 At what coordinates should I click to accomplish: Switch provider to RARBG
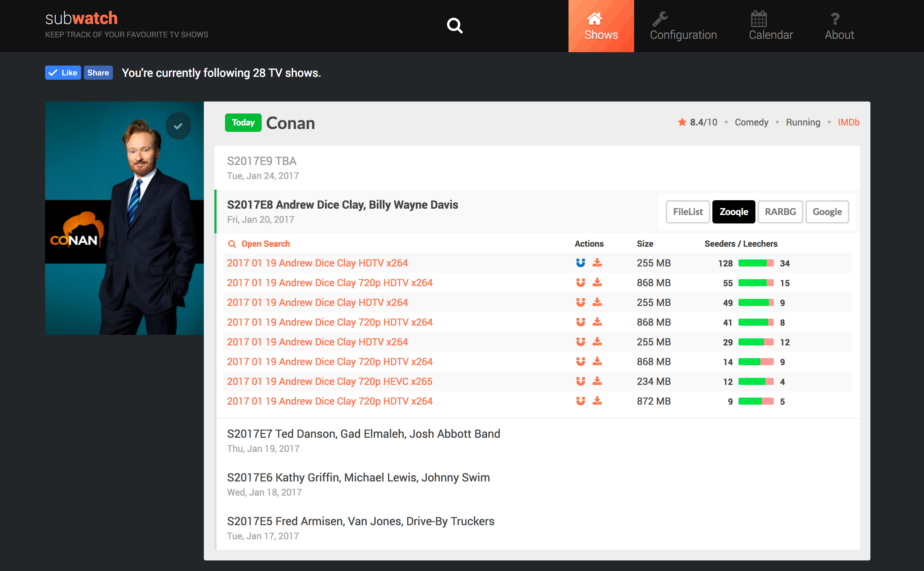(x=780, y=212)
